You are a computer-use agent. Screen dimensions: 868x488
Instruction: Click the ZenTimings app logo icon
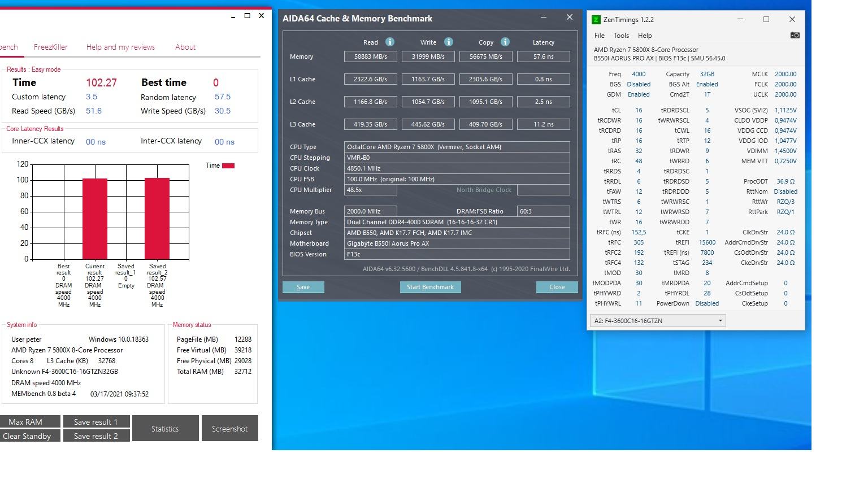click(x=596, y=20)
